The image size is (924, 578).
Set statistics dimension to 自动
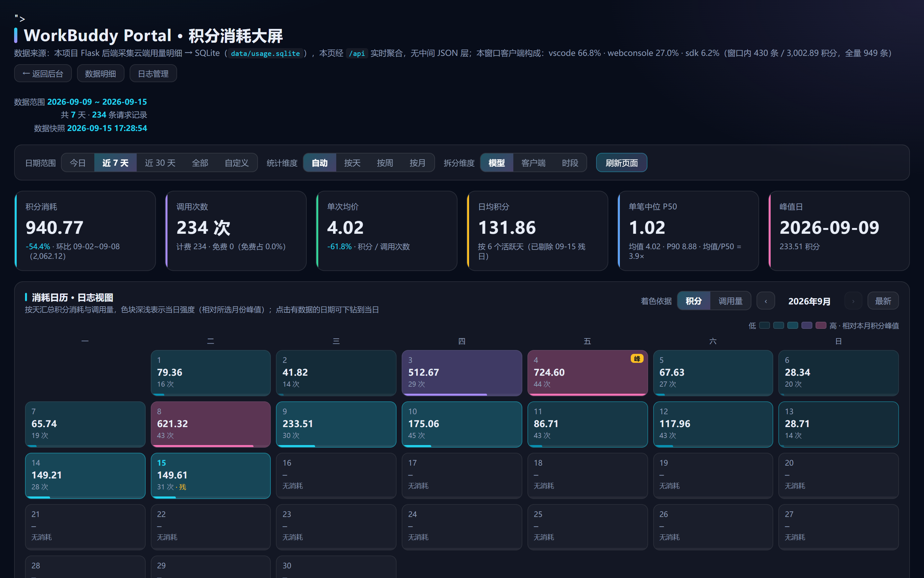point(320,163)
